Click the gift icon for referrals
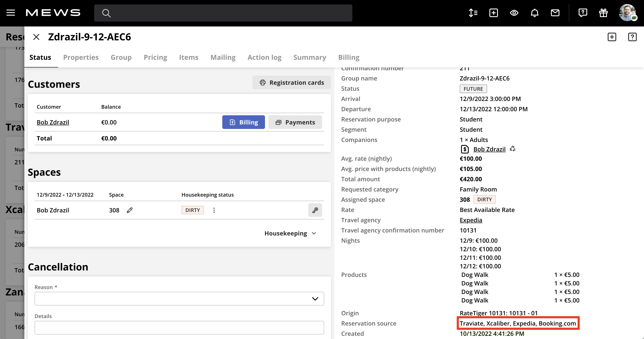This screenshot has width=644, height=339. [x=603, y=13]
